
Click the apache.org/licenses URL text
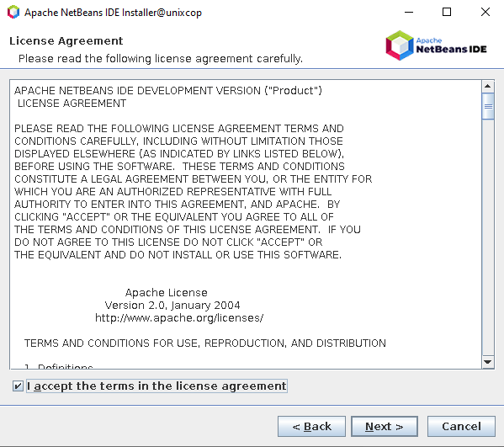click(x=179, y=317)
